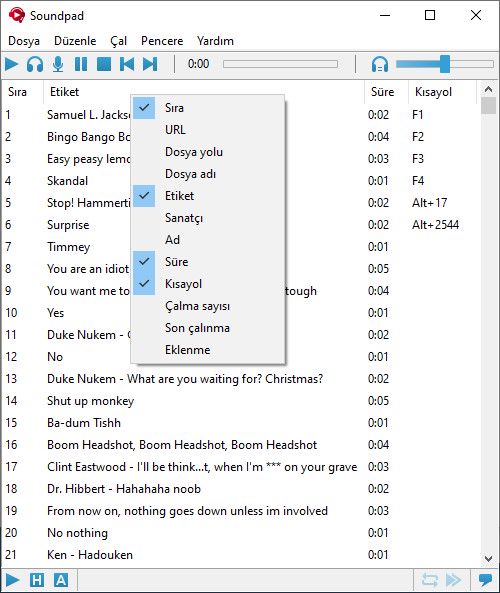This screenshot has height=593, width=500.
Task: Select Clint Eastwood sound row
Action: 241,467
